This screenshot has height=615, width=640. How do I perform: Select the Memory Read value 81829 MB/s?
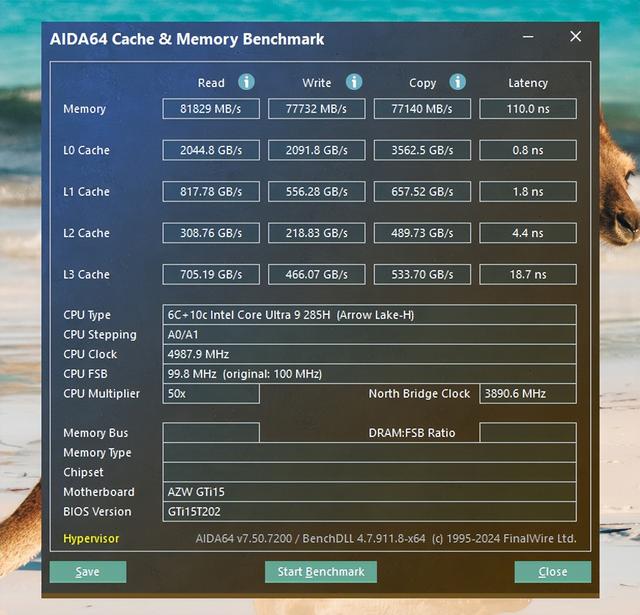(211, 109)
